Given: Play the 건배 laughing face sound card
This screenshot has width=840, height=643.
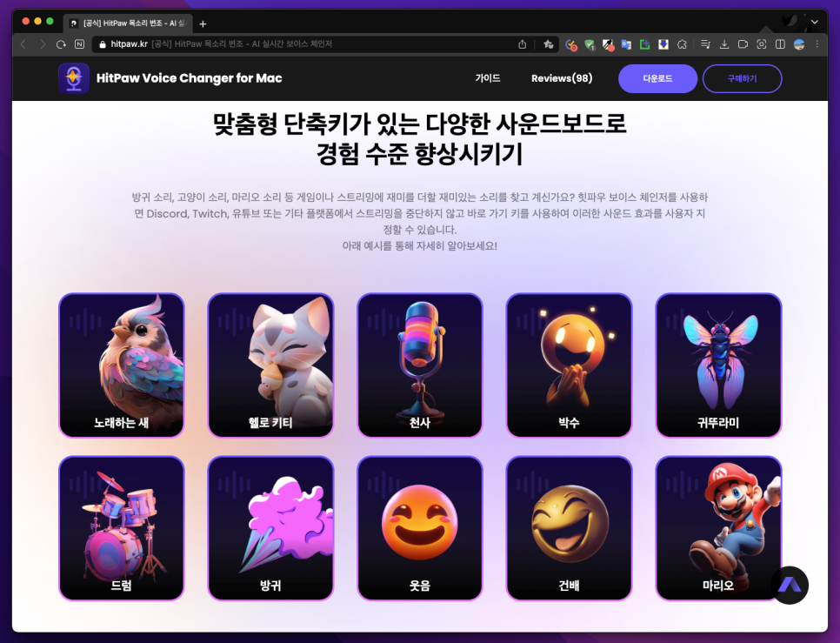Looking at the screenshot, I should point(569,528).
